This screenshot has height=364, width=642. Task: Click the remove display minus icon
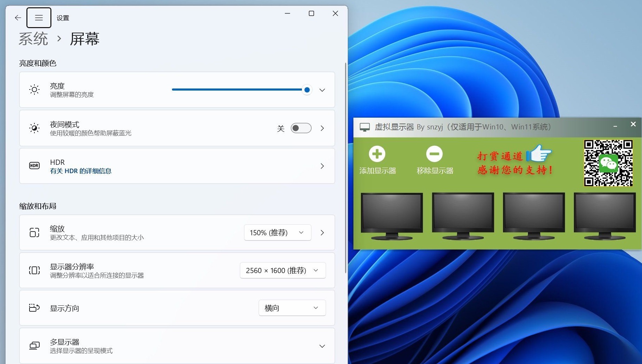point(434,154)
